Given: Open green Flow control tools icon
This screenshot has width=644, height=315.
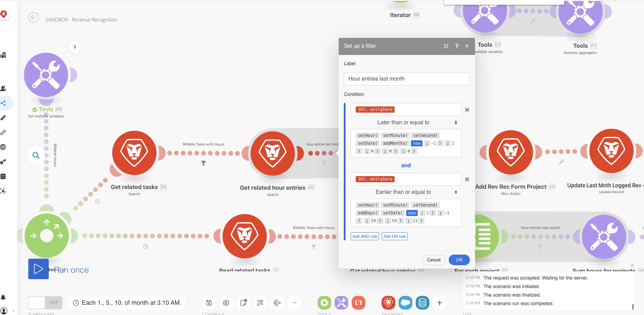Looking at the screenshot, I should pyautogui.click(x=324, y=303).
